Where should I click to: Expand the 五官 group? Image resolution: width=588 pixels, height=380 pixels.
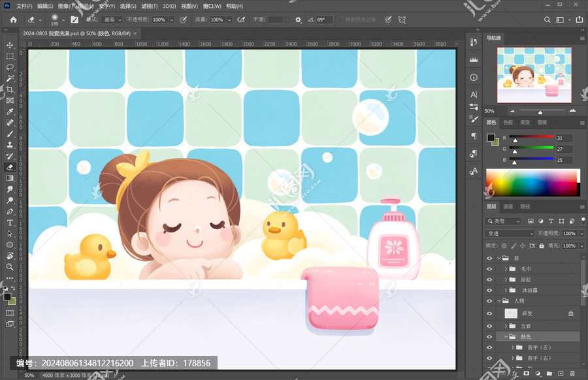coord(506,326)
